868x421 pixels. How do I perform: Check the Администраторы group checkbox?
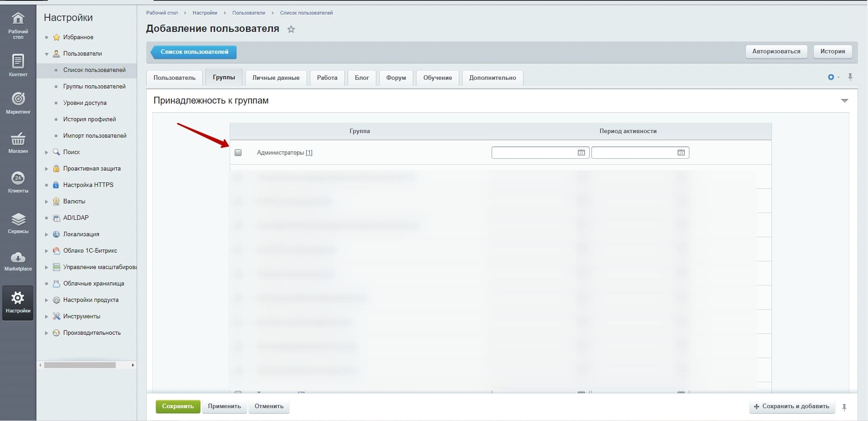tap(238, 153)
